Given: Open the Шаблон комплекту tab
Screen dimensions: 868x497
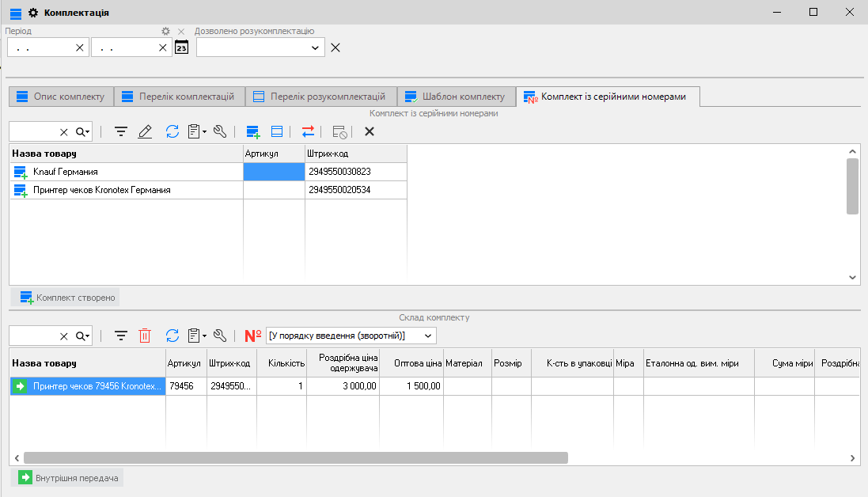Looking at the screenshot, I should pyautogui.click(x=455, y=97).
